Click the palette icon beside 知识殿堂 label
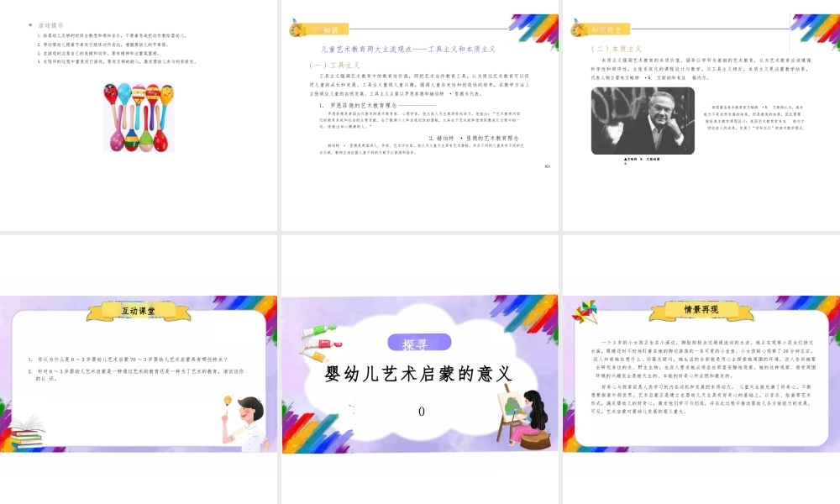The width and height of the screenshot is (840, 504). 579,28
